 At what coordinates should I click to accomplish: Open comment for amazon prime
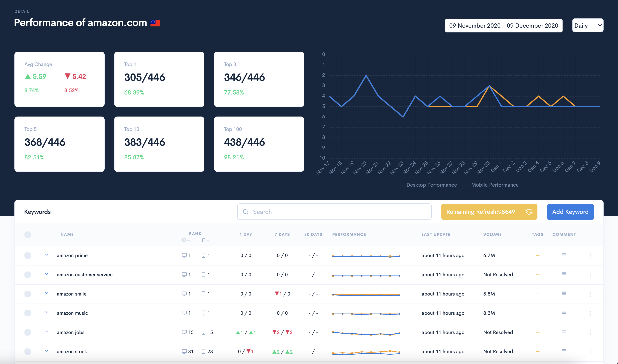pyautogui.click(x=564, y=255)
